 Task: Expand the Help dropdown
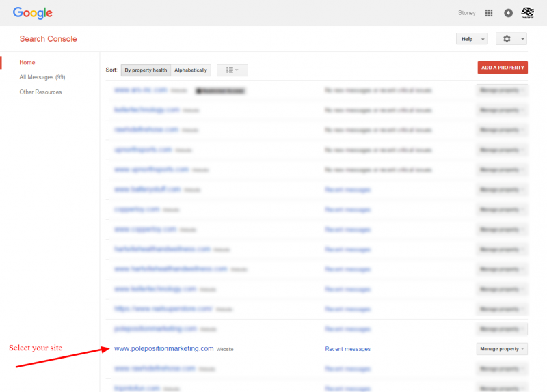472,39
